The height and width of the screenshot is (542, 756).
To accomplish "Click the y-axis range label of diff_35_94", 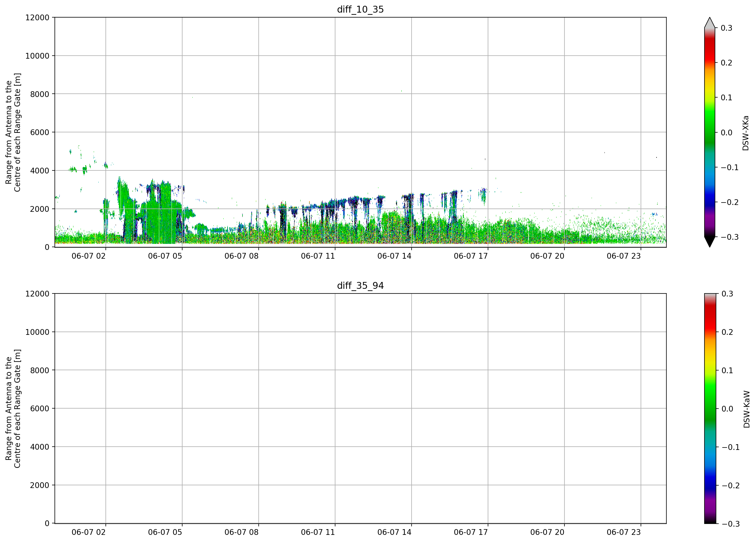I will tap(13, 408).
